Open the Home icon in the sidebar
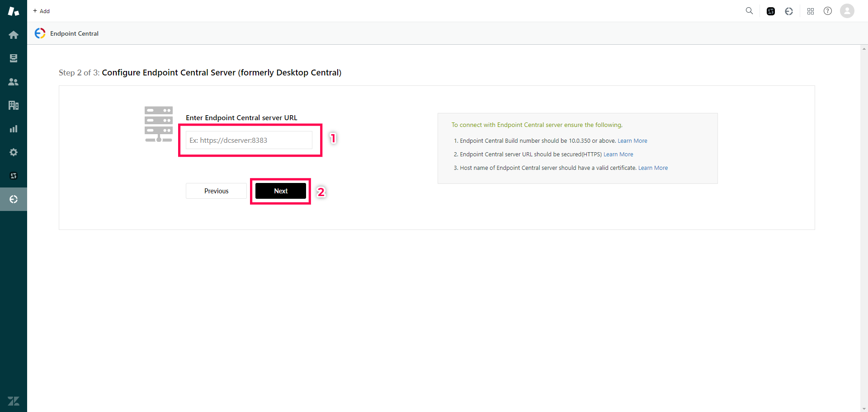The image size is (868, 412). click(x=14, y=35)
